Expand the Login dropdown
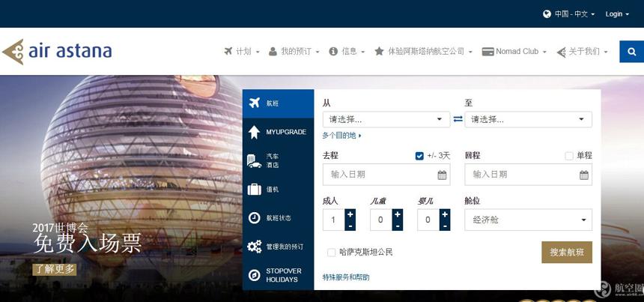This screenshot has height=302, width=644. pyautogui.click(x=617, y=14)
